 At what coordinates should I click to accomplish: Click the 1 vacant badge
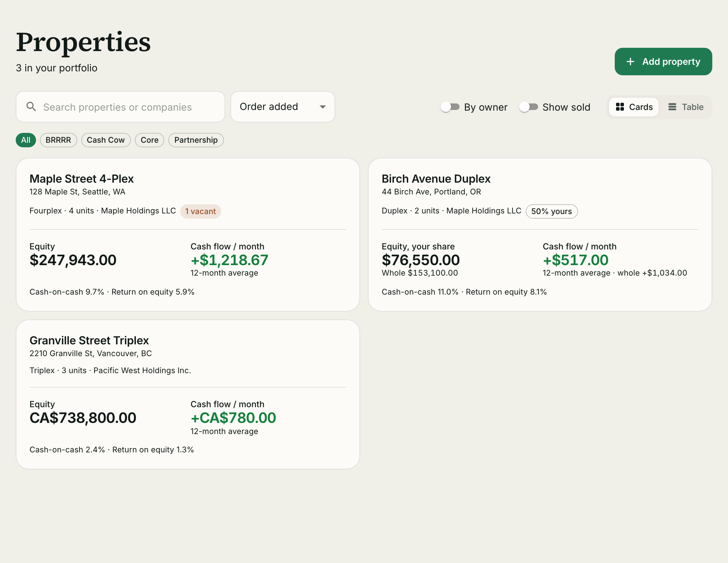[201, 211]
